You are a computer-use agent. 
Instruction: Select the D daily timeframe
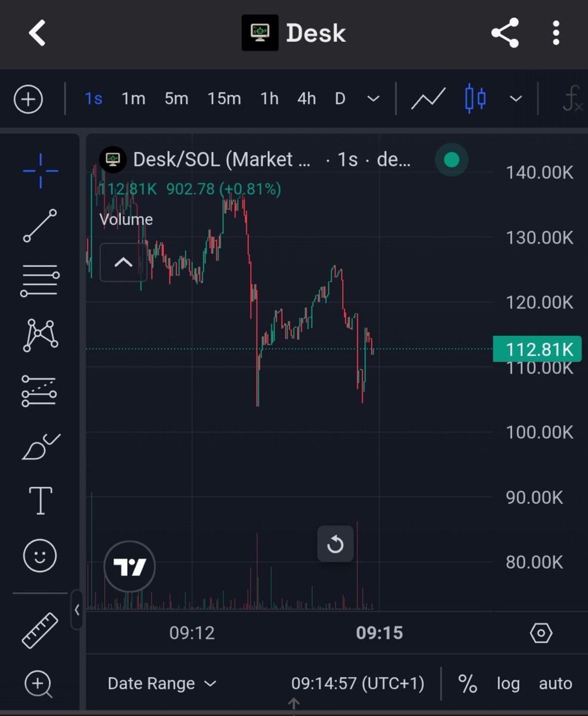point(340,98)
